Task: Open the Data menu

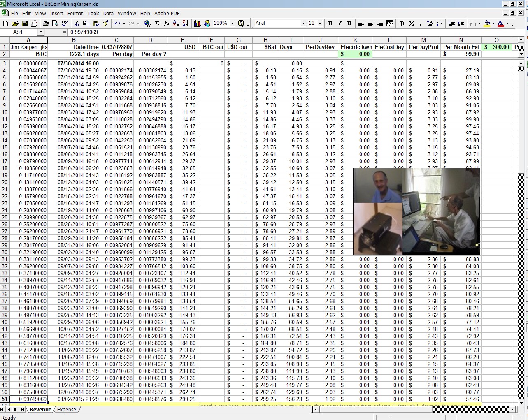Action: coord(108,13)
